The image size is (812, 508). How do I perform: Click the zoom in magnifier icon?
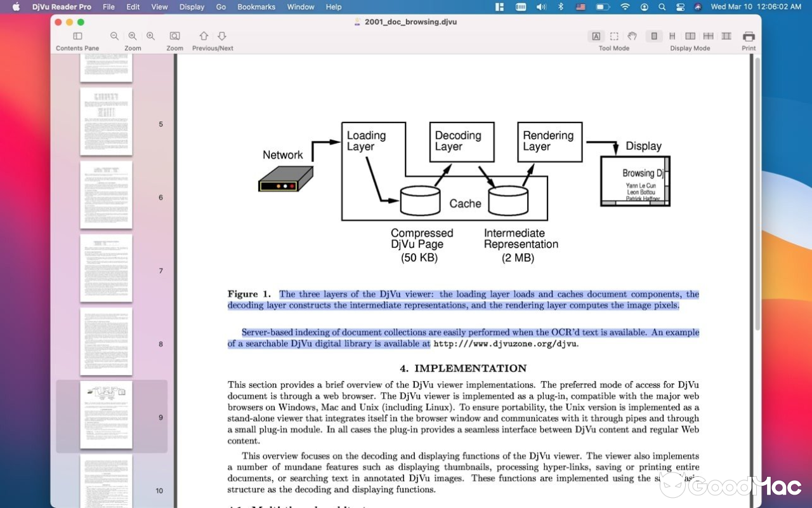point(150,36)
